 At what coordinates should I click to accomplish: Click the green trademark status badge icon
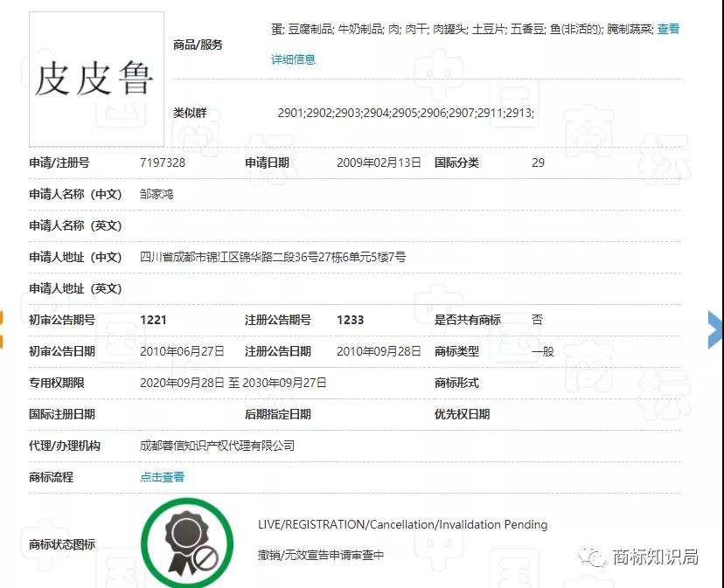pyautogui.click(x=187, y=543)
